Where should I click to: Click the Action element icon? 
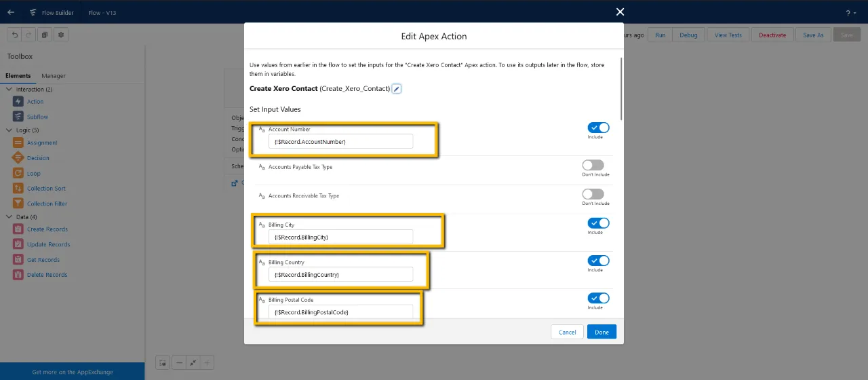pos(18,102)
